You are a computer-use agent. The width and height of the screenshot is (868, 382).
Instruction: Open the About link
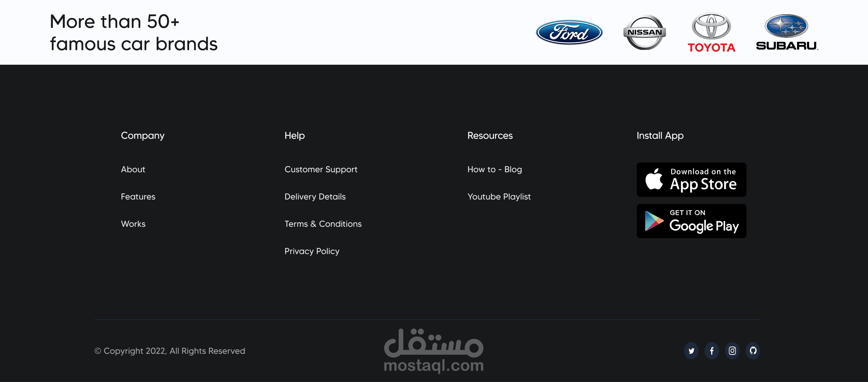tap(133, 169)
